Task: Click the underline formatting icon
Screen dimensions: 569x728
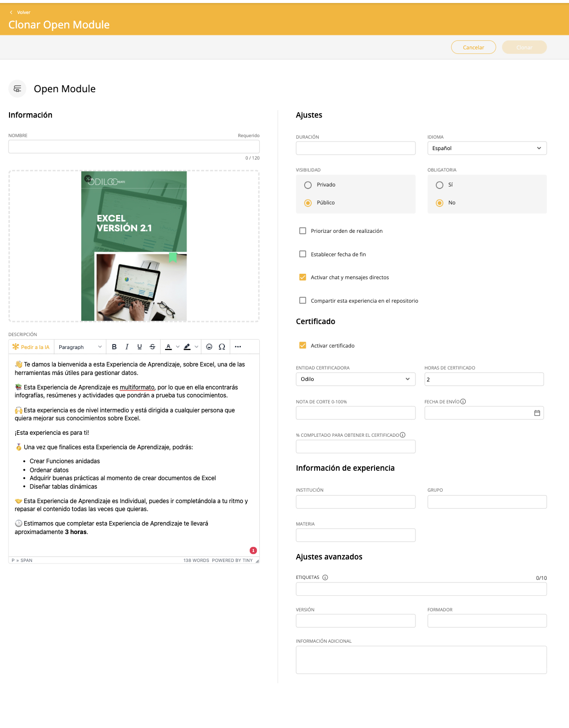Action: point(140,347)
